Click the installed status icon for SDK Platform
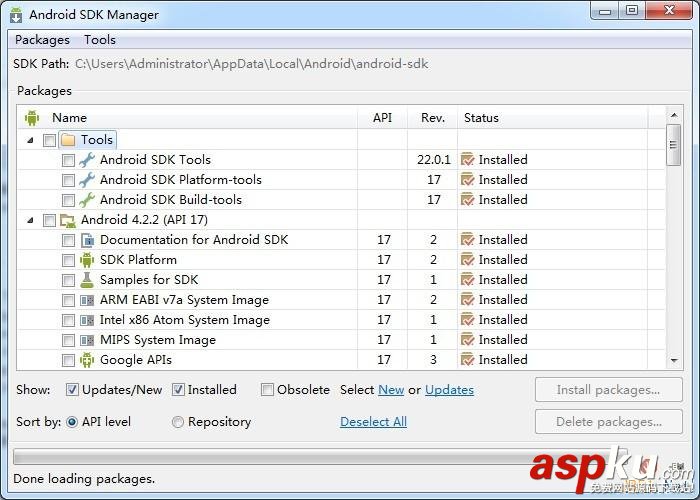The height and width of the screenshot is (500, 700). pos(467,259)
